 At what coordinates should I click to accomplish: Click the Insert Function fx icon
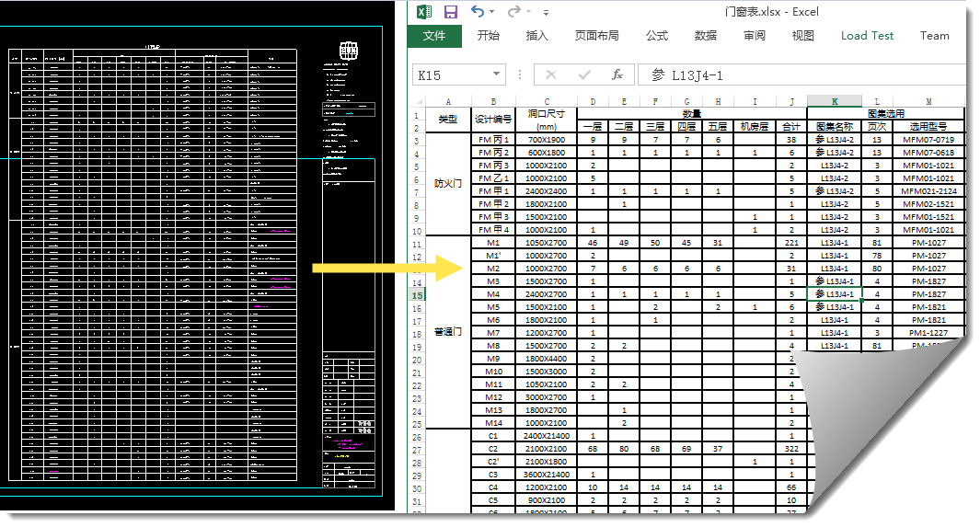(x=617, y=74)
